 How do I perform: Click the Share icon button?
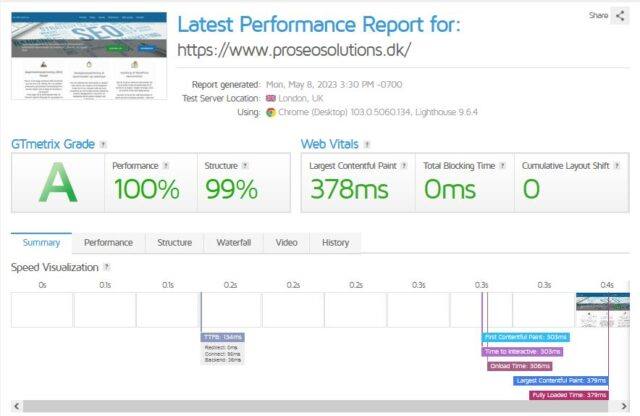click(620, 16)
